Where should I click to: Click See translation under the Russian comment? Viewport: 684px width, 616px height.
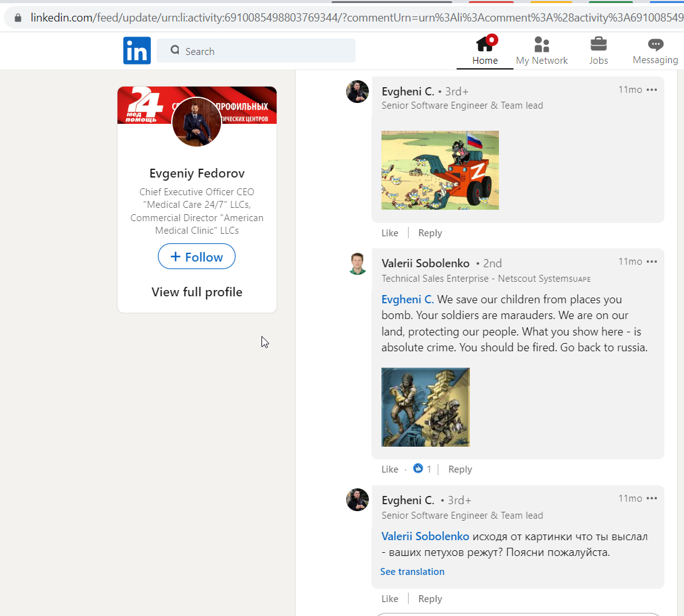412,572
